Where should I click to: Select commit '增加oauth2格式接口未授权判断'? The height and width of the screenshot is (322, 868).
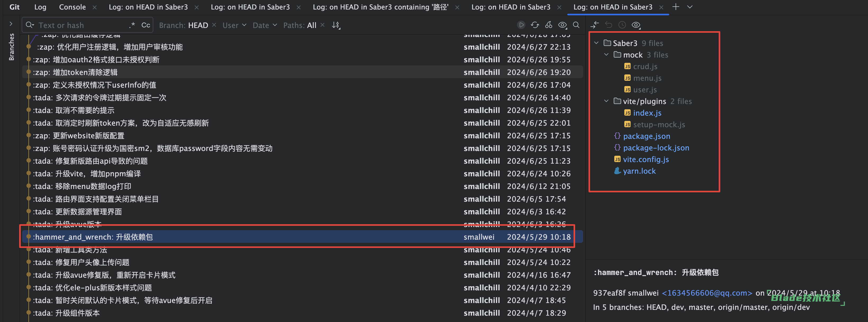[303, 60]
